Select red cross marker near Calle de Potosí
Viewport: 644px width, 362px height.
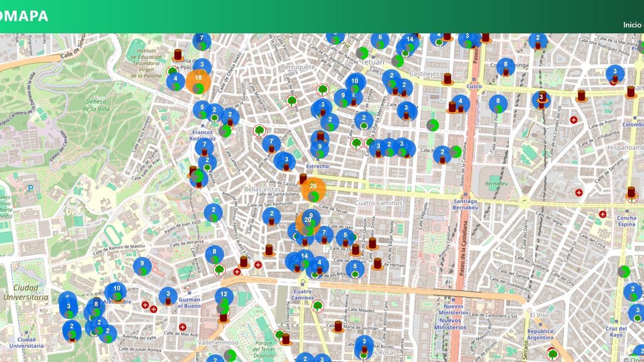574,120
